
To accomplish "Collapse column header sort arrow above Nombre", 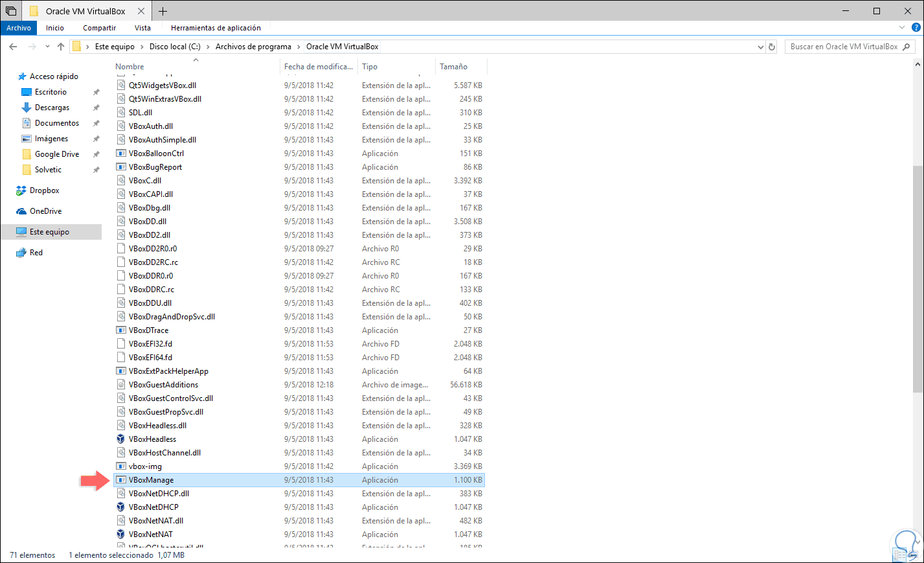I will [x=196, y=60].
